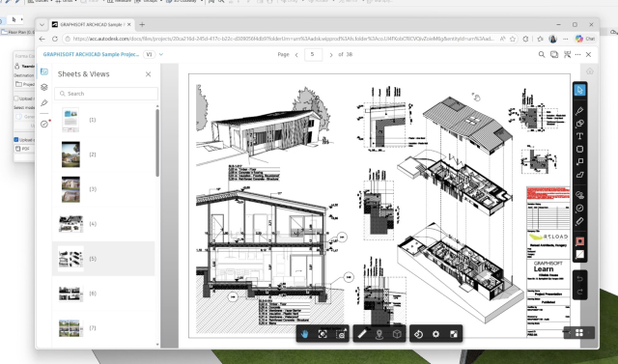Image resolution: width=618 pixels, height=364 pixels.
Task: Open sheet thumbnail [2]
Action: [x=70, y=154]
